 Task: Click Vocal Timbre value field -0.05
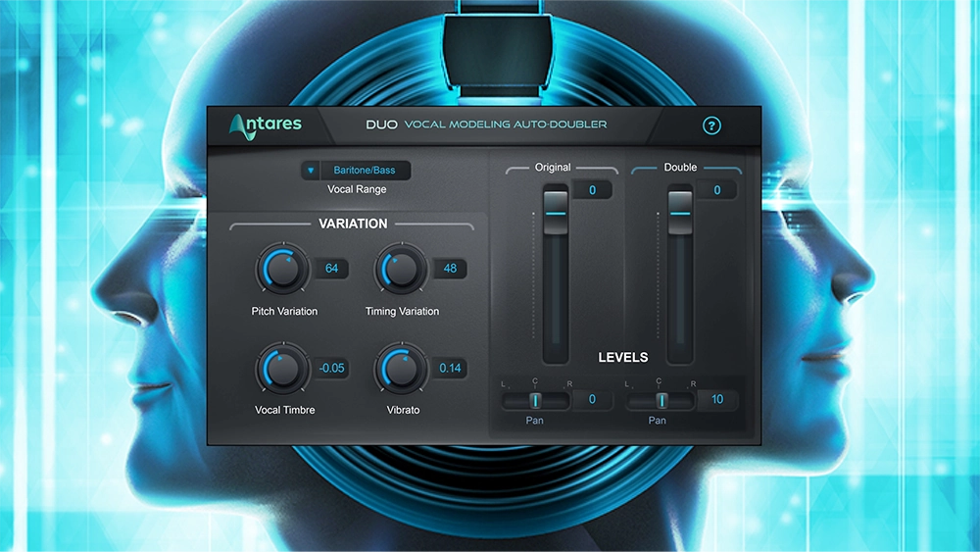click(x=331, y=369)
